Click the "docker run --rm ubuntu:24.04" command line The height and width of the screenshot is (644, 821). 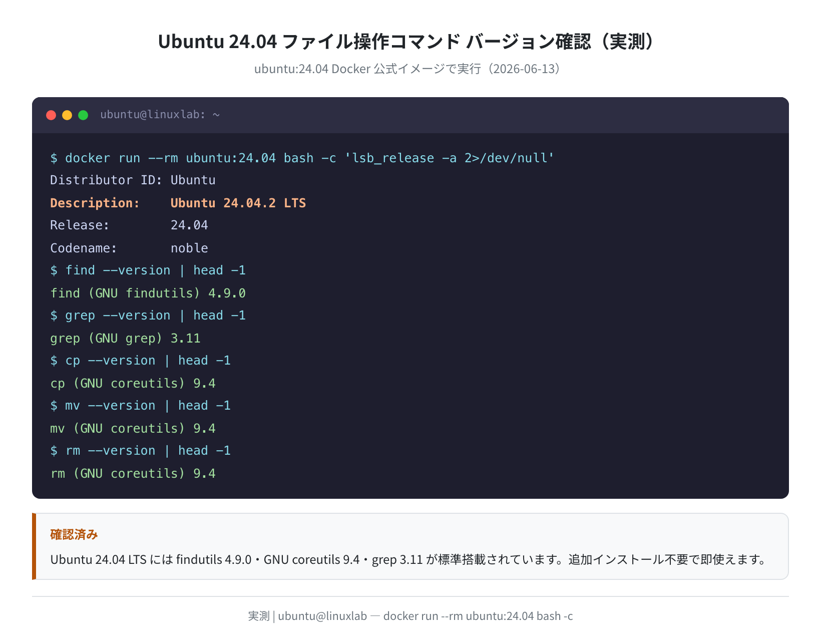click(x=302, y=158)
